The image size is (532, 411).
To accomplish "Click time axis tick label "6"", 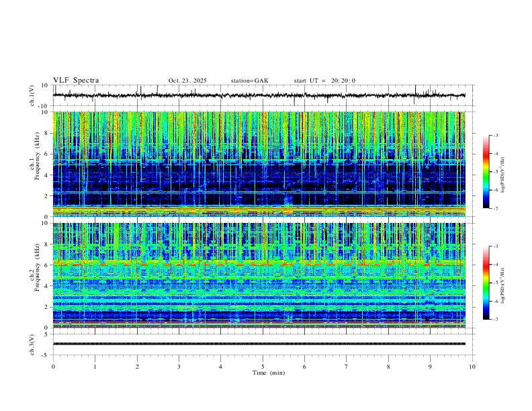I will tap(305, 367).
